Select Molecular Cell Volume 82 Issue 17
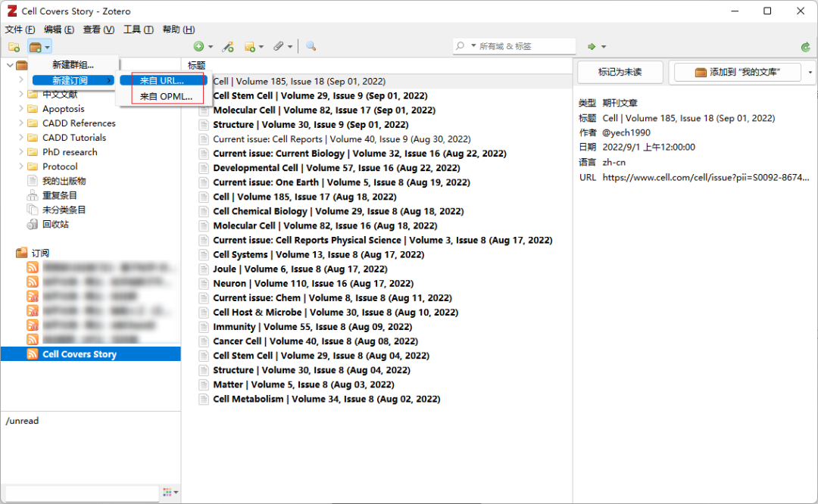This screenshot has height=504, width=818. (x=324, y=110)
